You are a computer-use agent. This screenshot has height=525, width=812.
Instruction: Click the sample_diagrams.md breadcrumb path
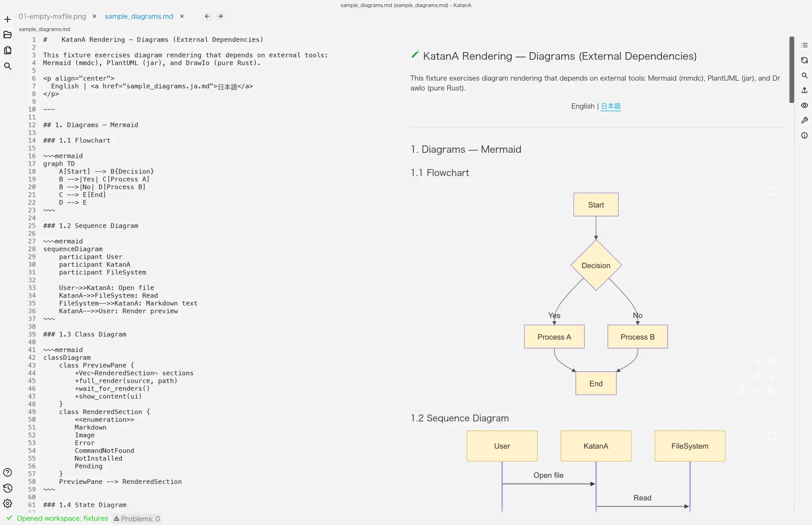(x=44, y=29)
